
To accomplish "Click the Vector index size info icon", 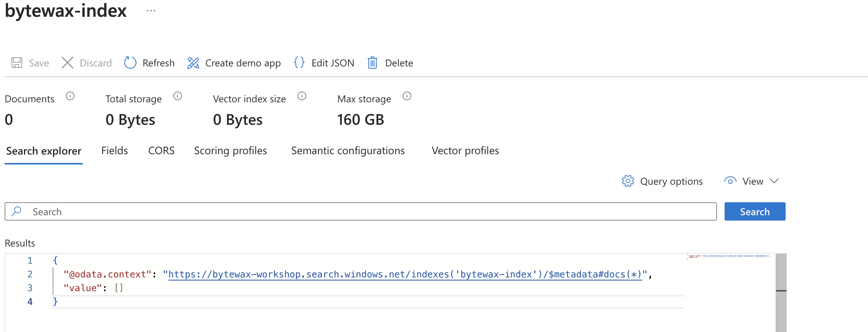I will pyautogui.click(x=302, y=96).
